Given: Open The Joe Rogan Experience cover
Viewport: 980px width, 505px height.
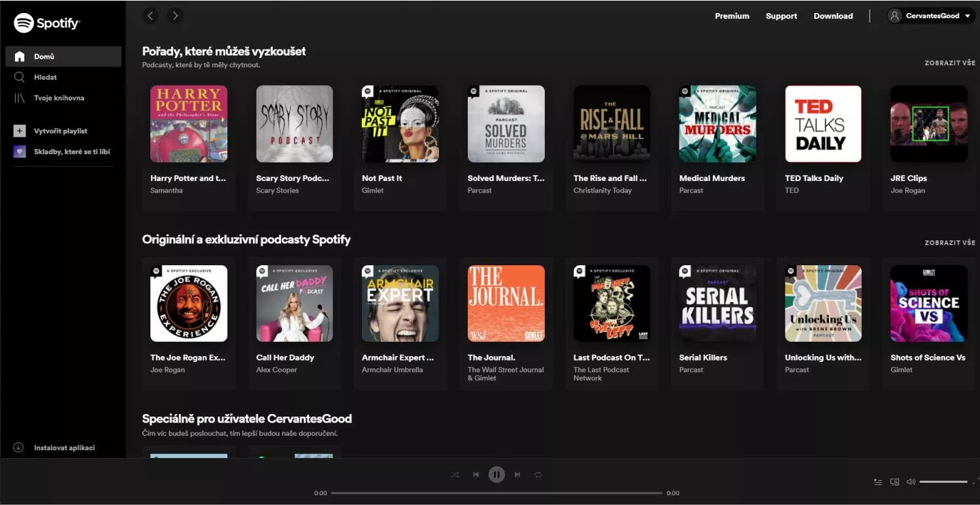Looking at the screenshot, I should [x=189, y=303].
